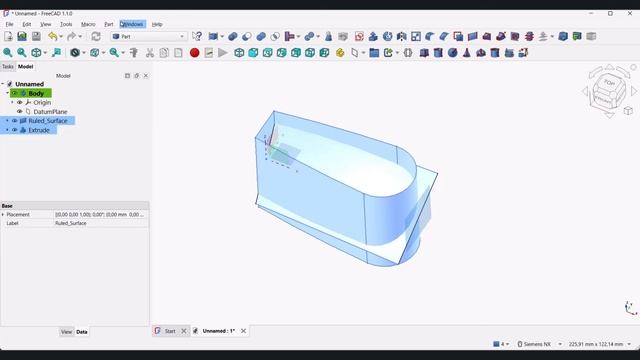Open the Tools menu
This screenshot has width=640, height=360.
66,24
